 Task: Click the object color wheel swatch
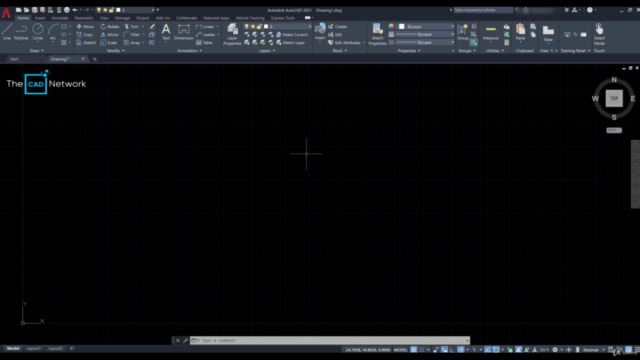(x=391, y=27)
